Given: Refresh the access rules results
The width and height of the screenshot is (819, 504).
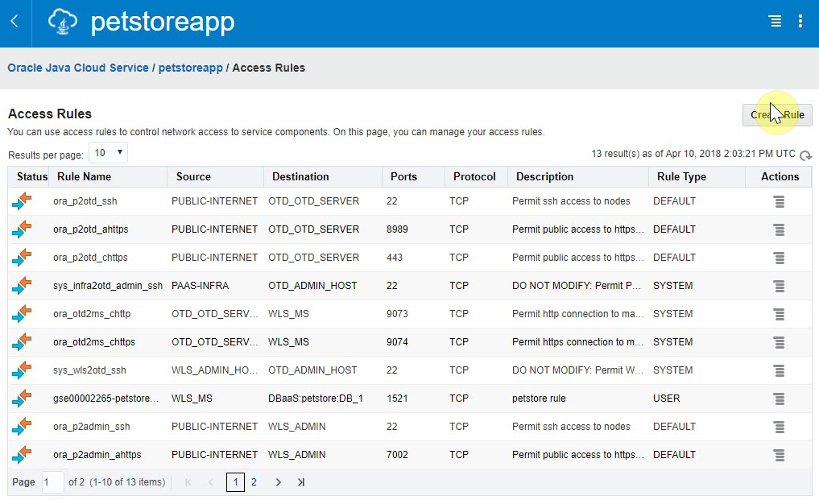Looking at the screenshot, I should point(806,155).
